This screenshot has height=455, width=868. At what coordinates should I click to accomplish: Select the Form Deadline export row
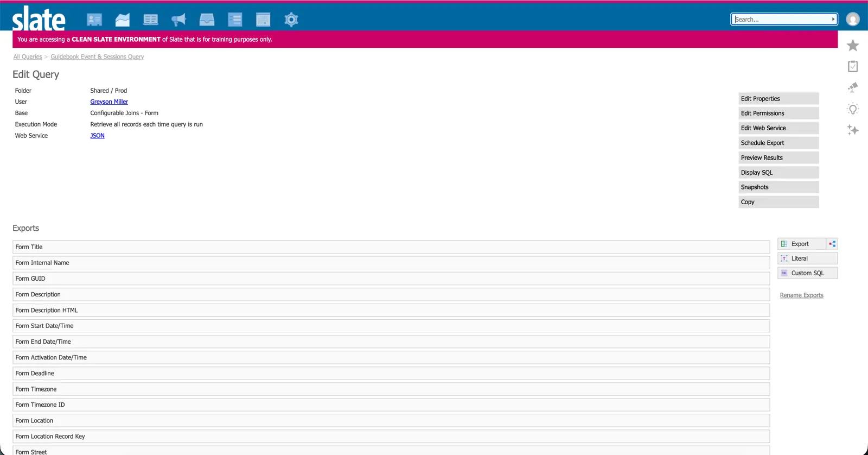click(x=391, y=374)
